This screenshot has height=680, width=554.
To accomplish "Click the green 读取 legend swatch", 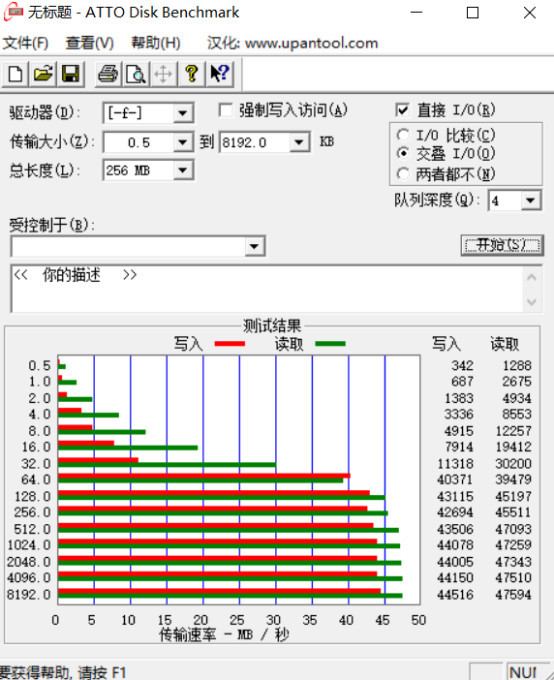I will click(330, 344).
